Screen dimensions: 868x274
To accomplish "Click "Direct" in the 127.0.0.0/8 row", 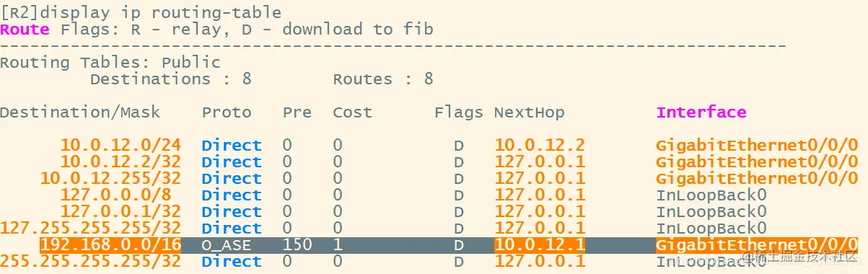I will (x=232, y=195).
